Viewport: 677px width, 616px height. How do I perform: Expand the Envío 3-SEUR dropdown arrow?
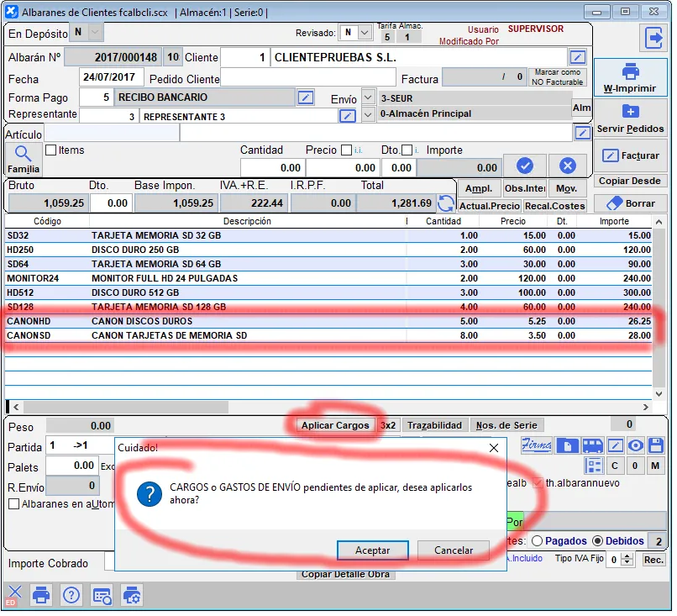point(368,97)
